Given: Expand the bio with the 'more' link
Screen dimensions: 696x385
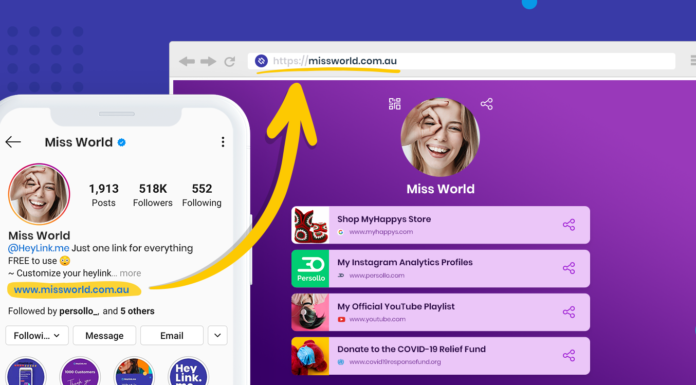Looking at the screenshot, I should (x=130, y=273).
